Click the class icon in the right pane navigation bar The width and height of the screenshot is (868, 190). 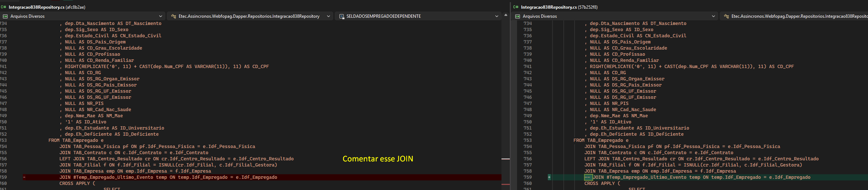[726, 16]
